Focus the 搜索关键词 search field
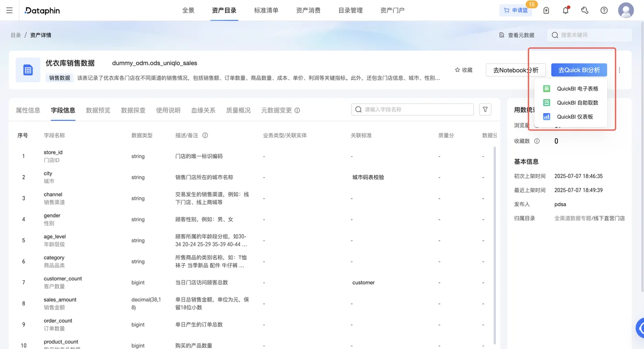 pos(590,35)
